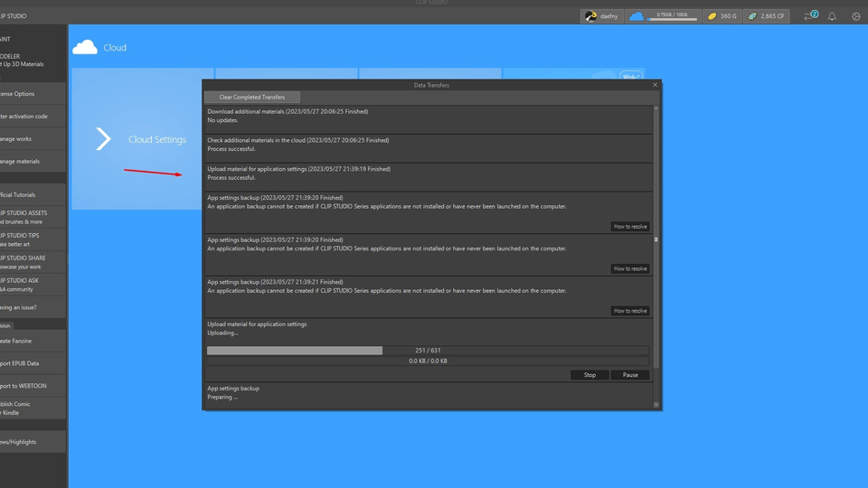Open the notifications bell
Viewport: 868px width, 488px height.
832,16
